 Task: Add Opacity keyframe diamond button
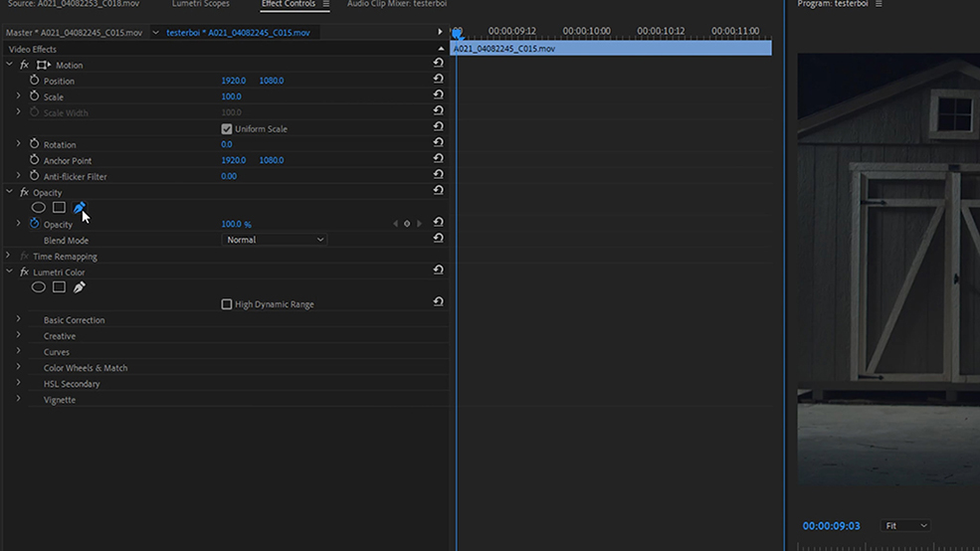pos(407,224)
